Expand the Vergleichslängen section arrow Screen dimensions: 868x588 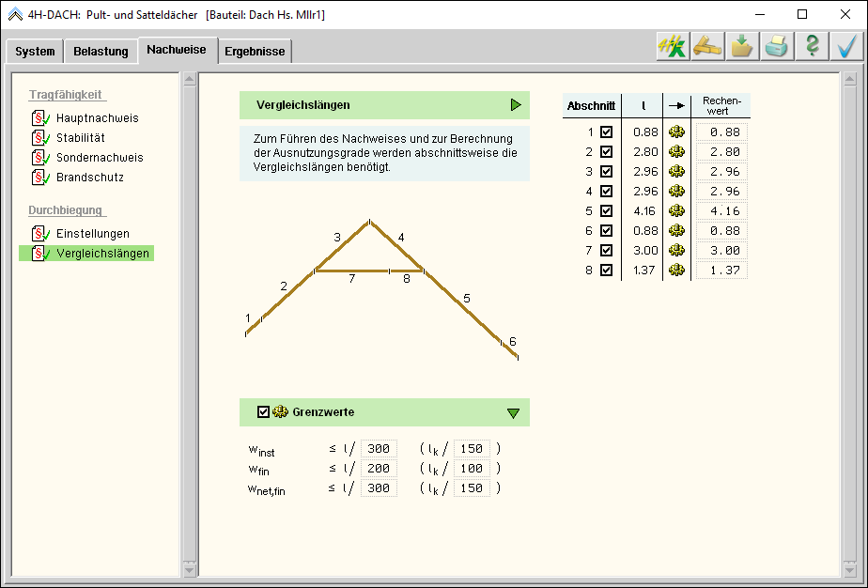(516, 105)
